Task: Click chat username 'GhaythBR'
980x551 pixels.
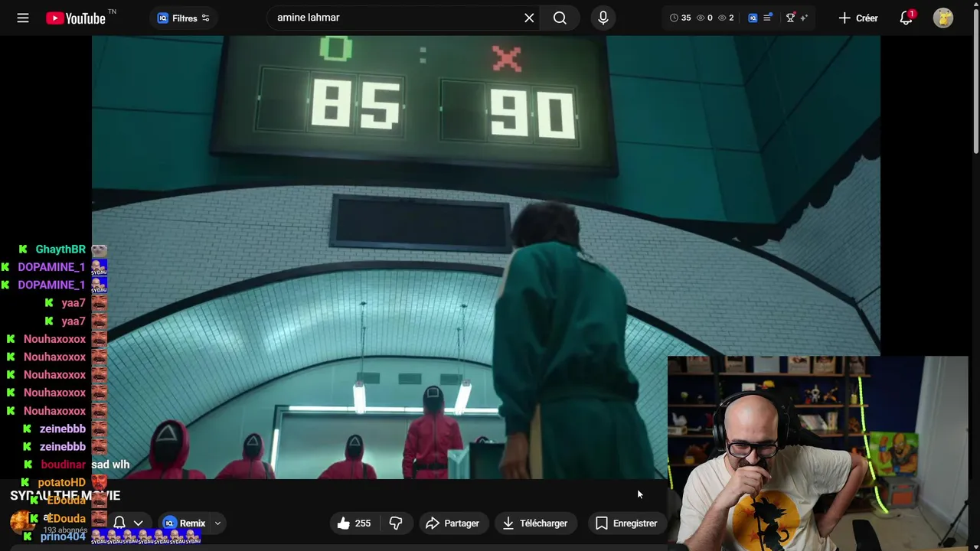Action: click(60, 249)
